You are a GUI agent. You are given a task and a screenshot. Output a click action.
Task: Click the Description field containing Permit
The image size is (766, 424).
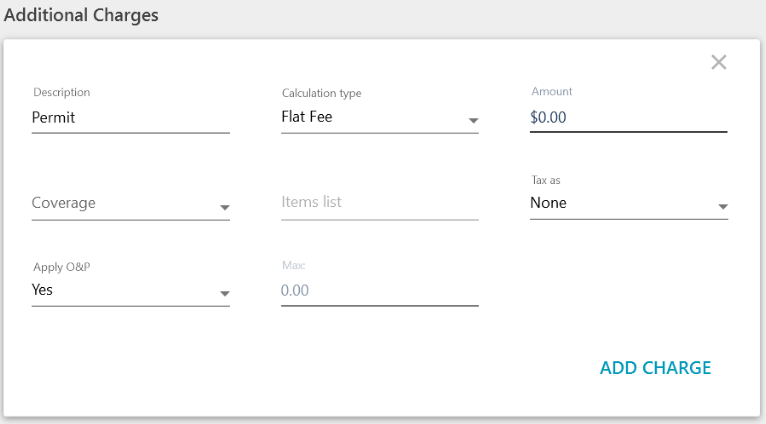pos(130,117)
